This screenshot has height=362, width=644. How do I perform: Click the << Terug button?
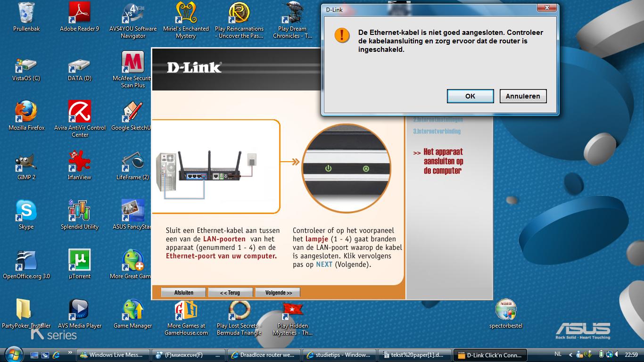click(x=231, y=293)
